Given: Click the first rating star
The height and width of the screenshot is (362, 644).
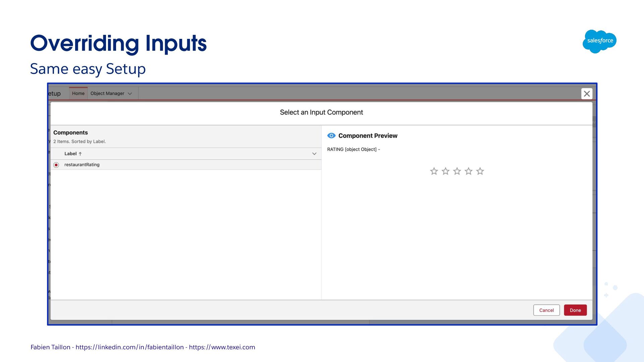Looking at the screenshot, I should pos(434,171).
